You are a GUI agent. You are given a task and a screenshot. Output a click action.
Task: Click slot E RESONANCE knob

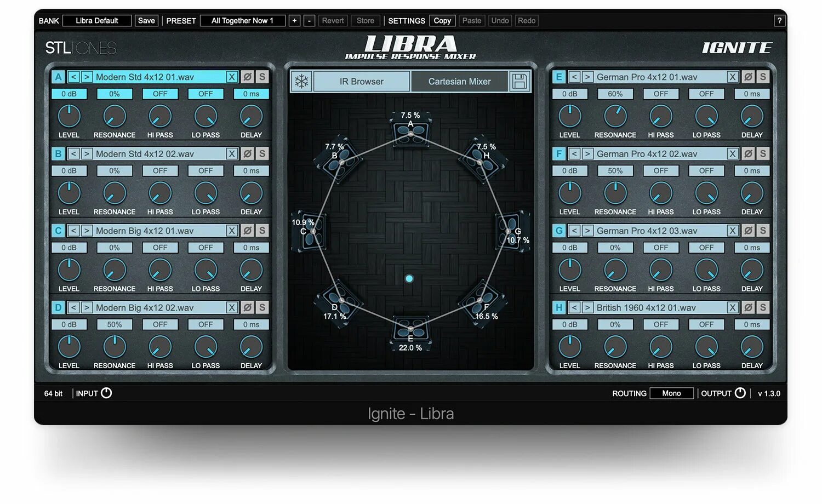pos(615,116)
